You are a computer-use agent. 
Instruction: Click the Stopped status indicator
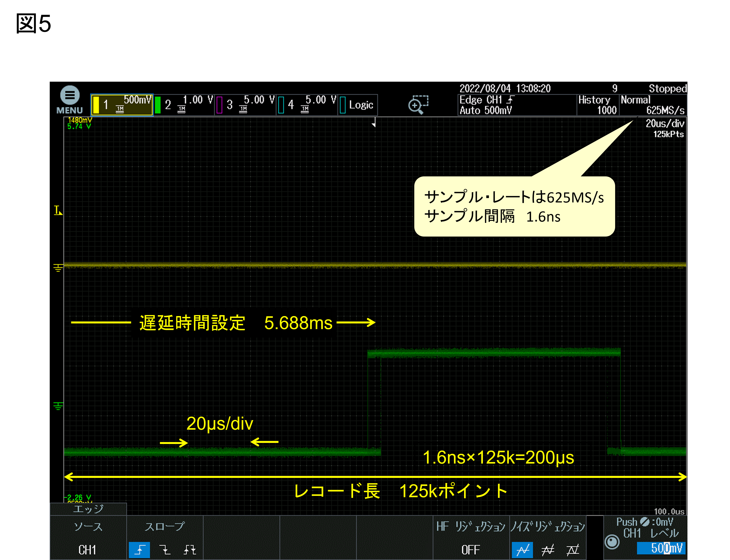pyautogui.click(x=667, y=88)
